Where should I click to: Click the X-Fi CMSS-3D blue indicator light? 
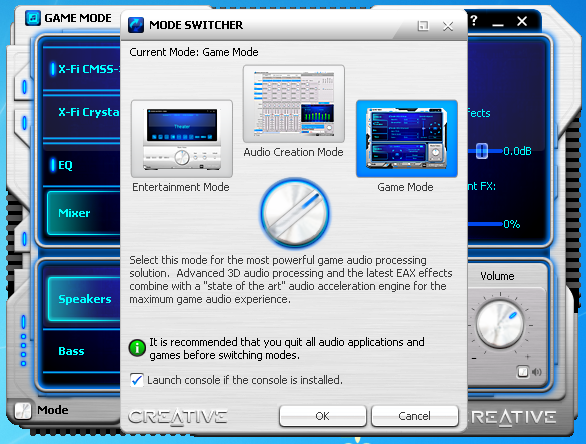click(53, 69)
